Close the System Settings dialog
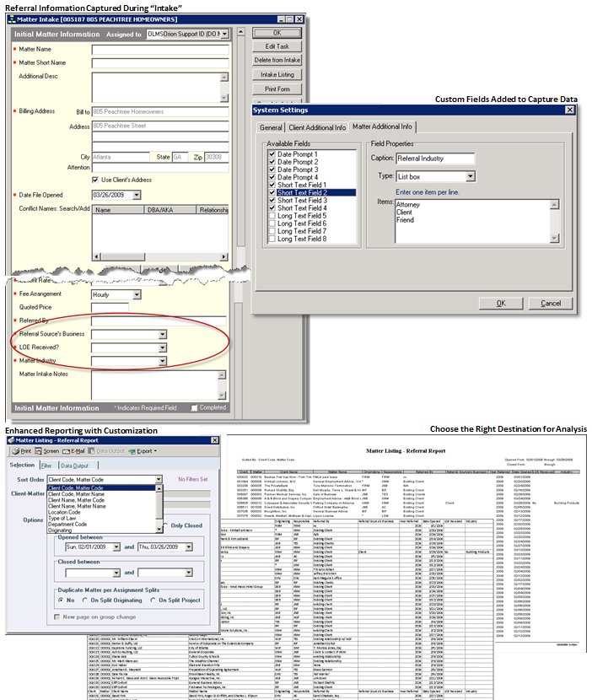Image resolution: width=592 pixels, height=700 pixels. point(570,110)
